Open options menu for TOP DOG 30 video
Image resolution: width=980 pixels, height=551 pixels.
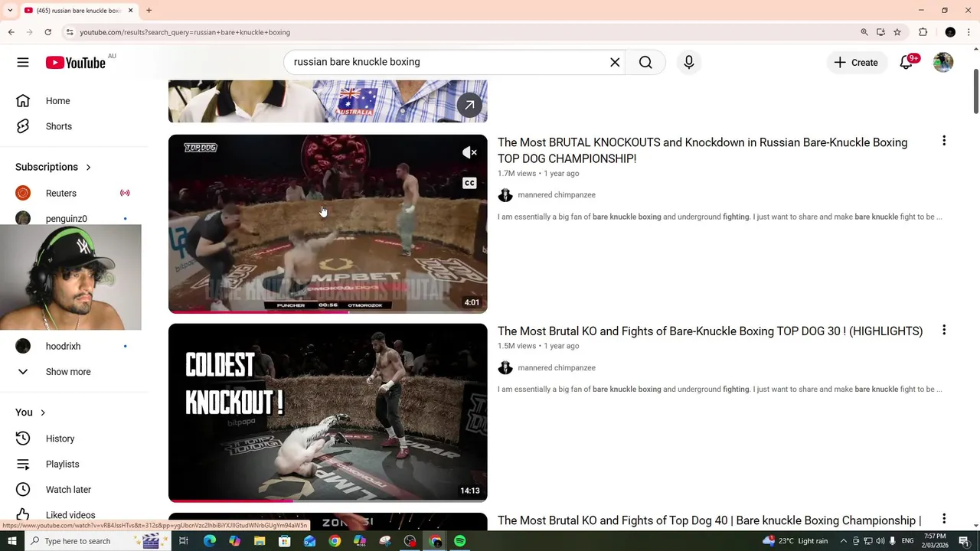pyautogui.click(x=944, y=330)
